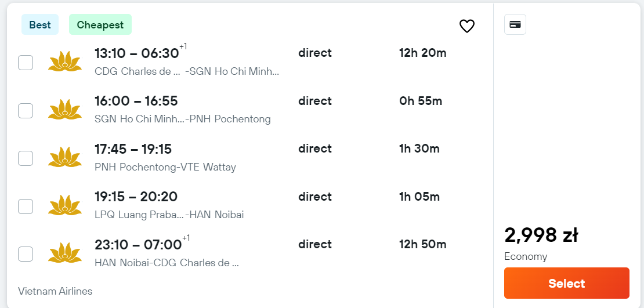Select this itinerary with orange button
Image resolution: width=644 pixels, height=308 pixels.
pos(566,283)
